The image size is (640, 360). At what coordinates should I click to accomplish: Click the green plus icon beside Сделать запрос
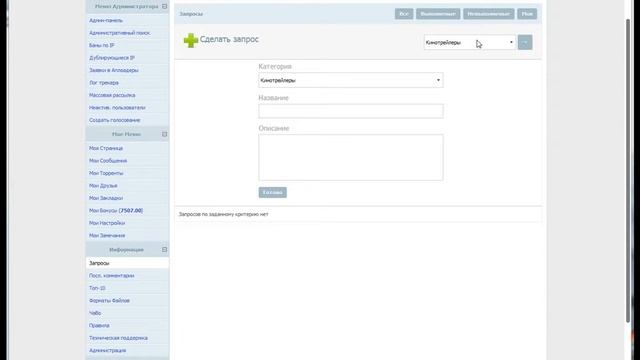click(x=191, y=40)
